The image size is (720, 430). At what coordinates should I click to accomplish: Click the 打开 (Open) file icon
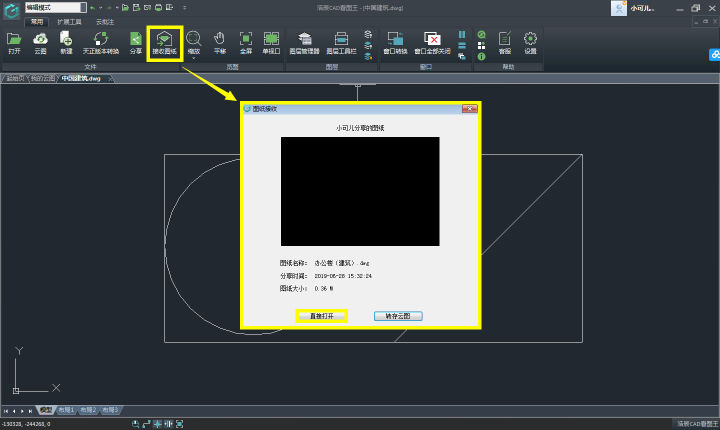click(x=14, y=42)
